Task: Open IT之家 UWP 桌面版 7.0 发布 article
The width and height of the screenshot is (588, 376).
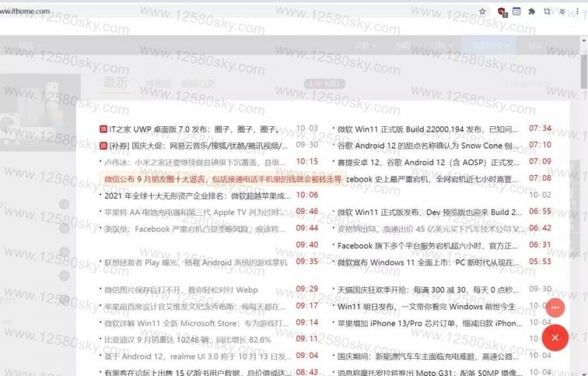Action: (194, 129)
